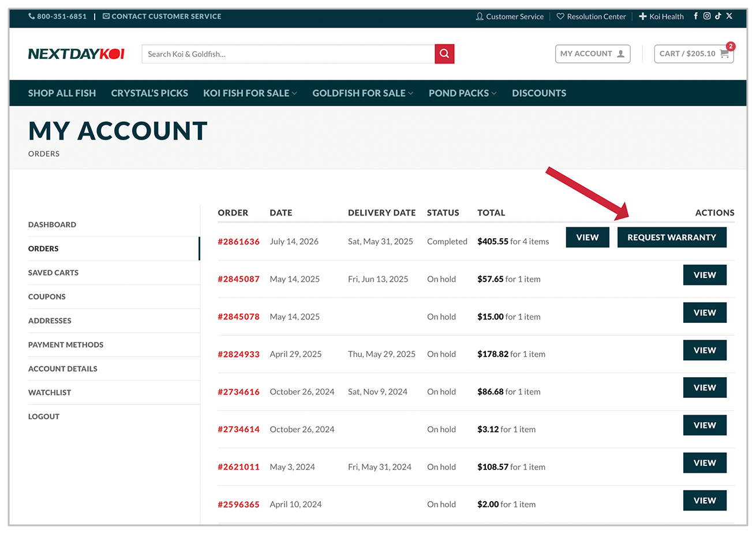
Task: Open the Cart / $205.10 button
Action: (694, 54)
